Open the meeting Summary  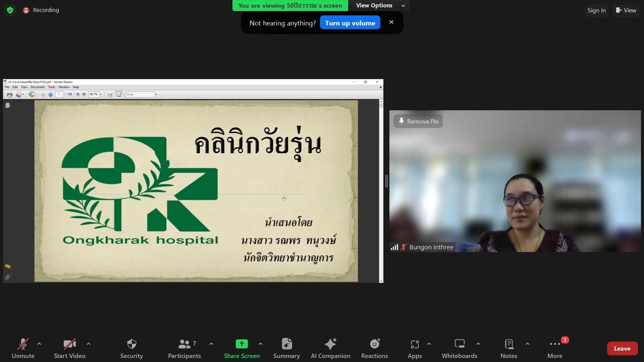[286, 349]
